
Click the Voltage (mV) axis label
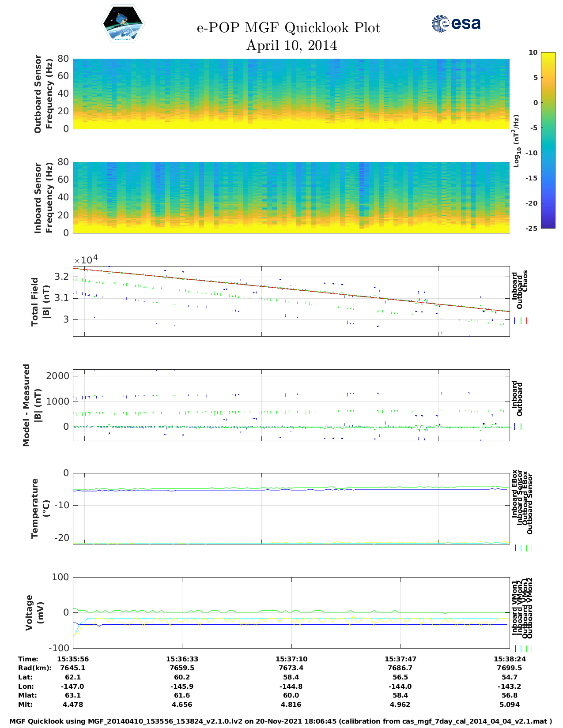(35, 612)
